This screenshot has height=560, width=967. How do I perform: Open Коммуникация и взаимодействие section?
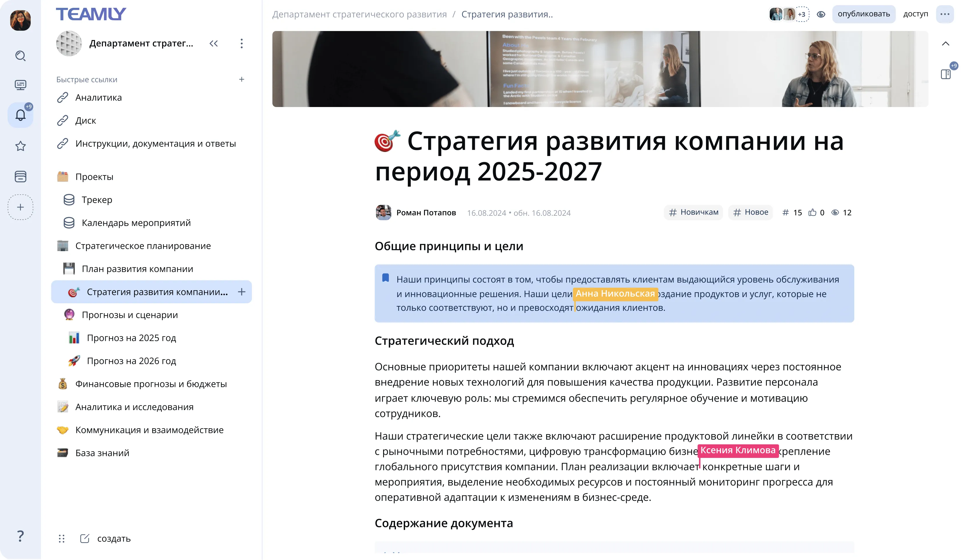coord(149,430)
